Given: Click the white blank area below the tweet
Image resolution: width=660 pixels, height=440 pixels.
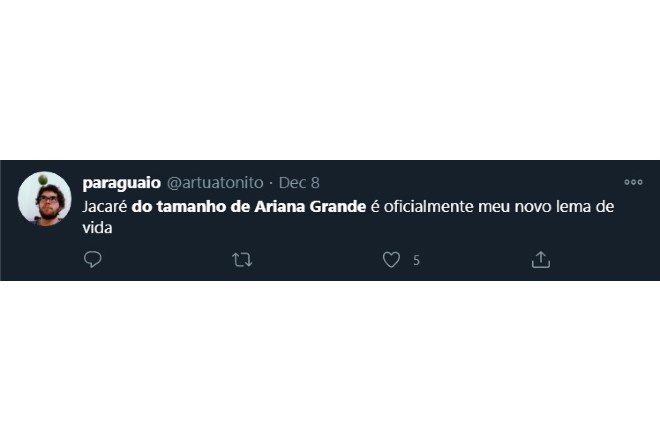Looking at the screenshot, I should 330,360.
